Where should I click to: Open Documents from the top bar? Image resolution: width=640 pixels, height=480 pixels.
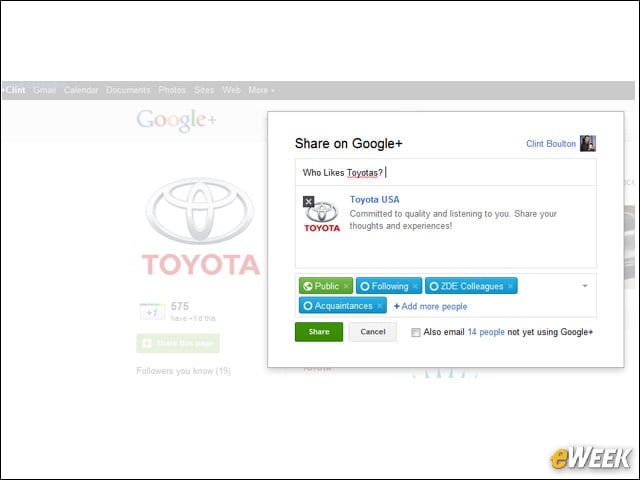[x=128, y=90]
